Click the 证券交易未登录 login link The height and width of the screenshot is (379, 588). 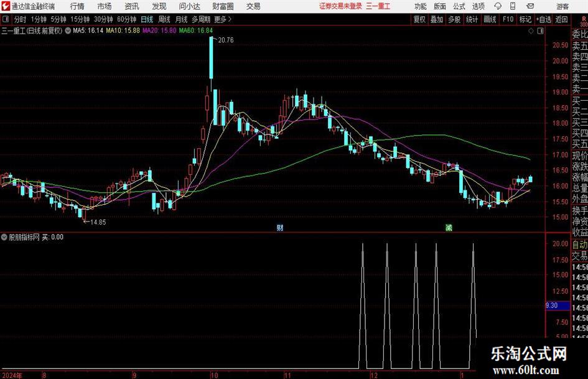[340, 6]
